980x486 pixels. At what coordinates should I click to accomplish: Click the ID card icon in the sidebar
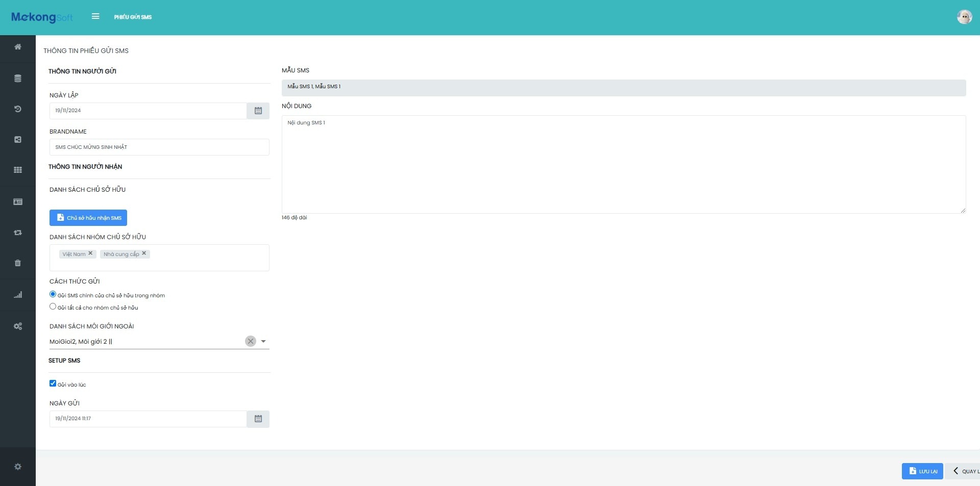click(18, 202)
